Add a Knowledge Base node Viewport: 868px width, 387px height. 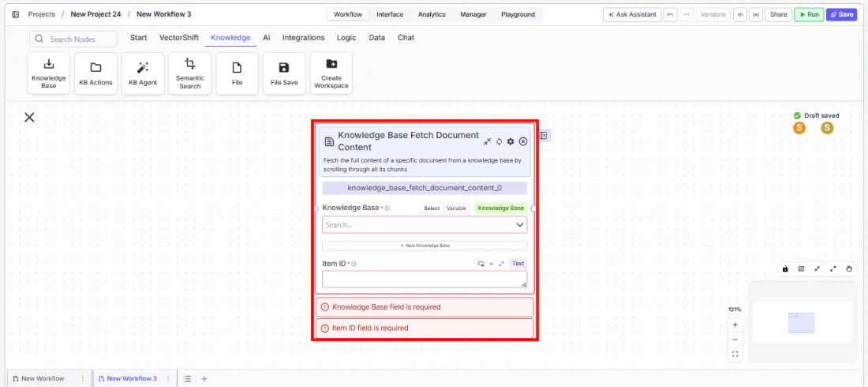pos(49,73)
